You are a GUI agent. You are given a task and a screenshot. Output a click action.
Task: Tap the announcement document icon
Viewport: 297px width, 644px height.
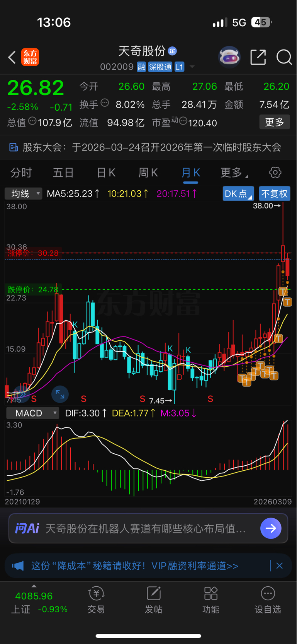pos(14,147)
